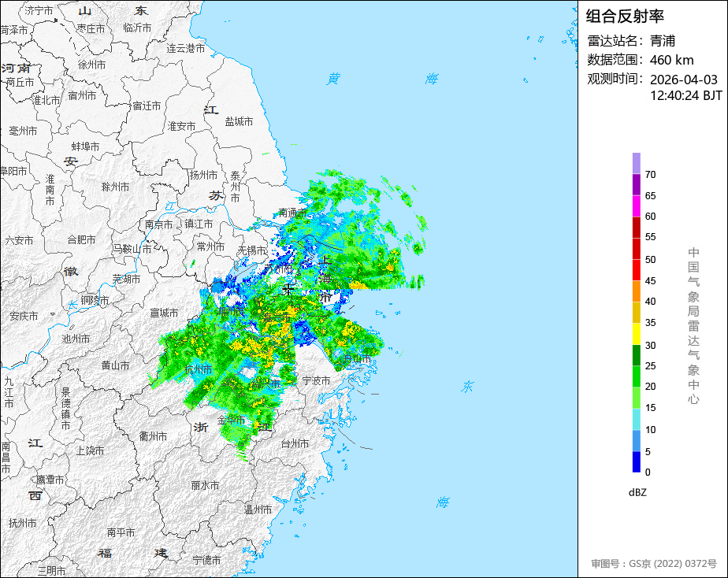
Task: Click the 南通市 city label
Action: [x=292, y=213]
